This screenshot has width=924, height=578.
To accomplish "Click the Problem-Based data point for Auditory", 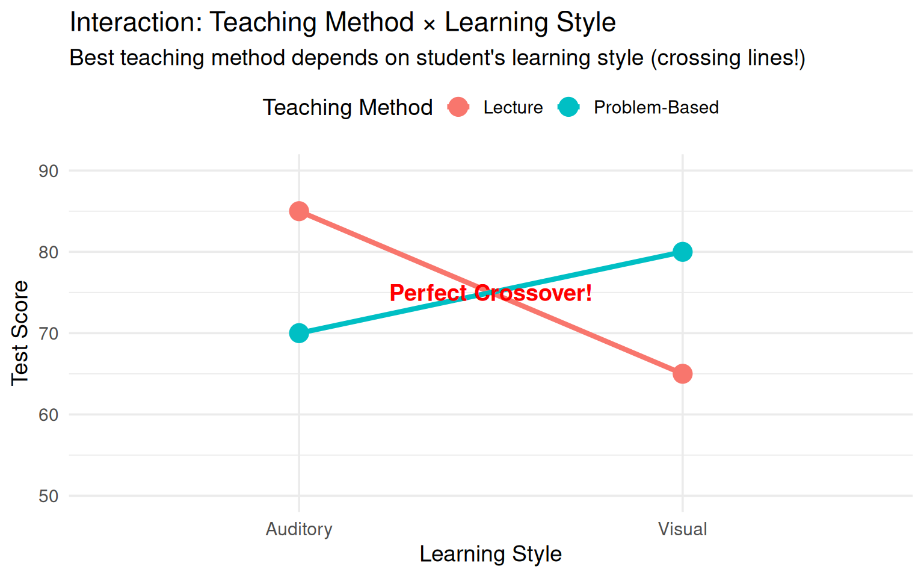I will [299, 333].
